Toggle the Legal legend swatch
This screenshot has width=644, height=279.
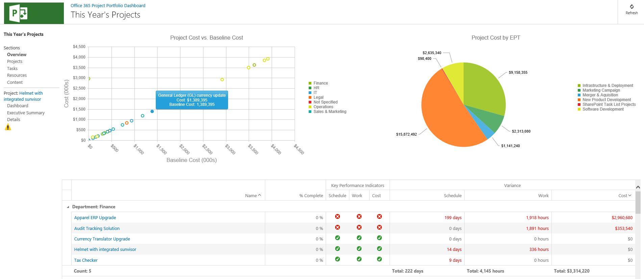click(310, 97)
